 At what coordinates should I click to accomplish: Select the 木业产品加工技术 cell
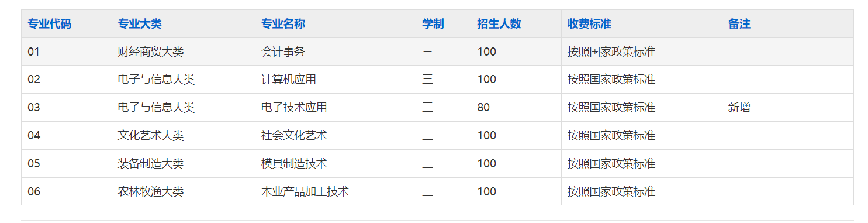[x=336, y=191]
